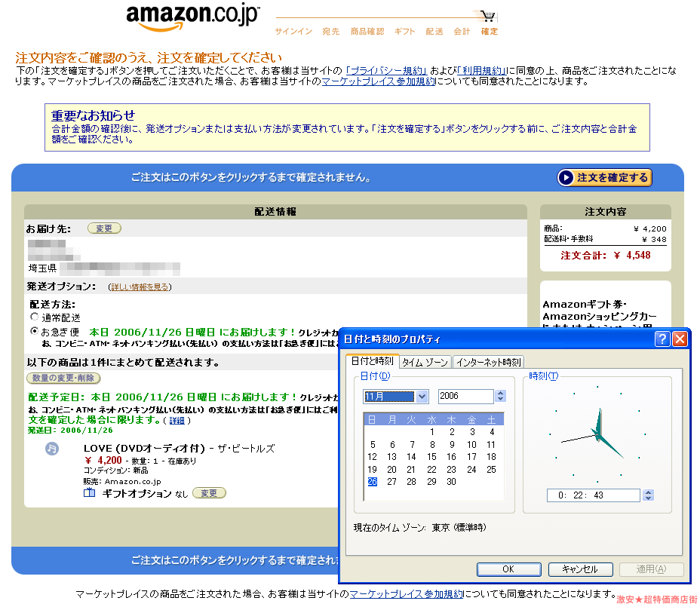Click the year field showing 2006
Screen dimensions: 700x607
pyautogui.click(x=465, y=396)
